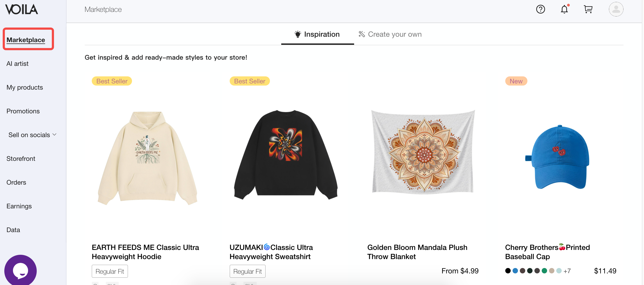644x285 pixels.
Task: Select the black cap color swatch
Action: coord(508,271)
